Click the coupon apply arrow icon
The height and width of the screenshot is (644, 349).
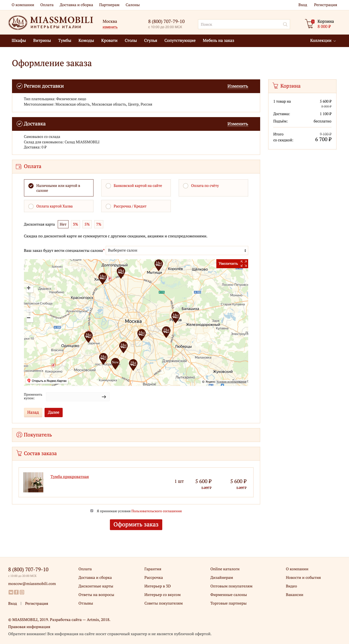tap(104, 397)
